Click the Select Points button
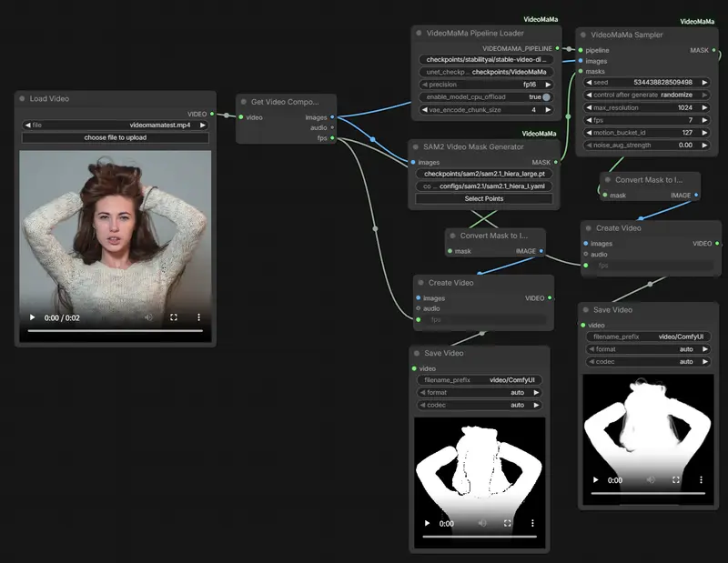The image size is (728, 563). coord(483,198)
